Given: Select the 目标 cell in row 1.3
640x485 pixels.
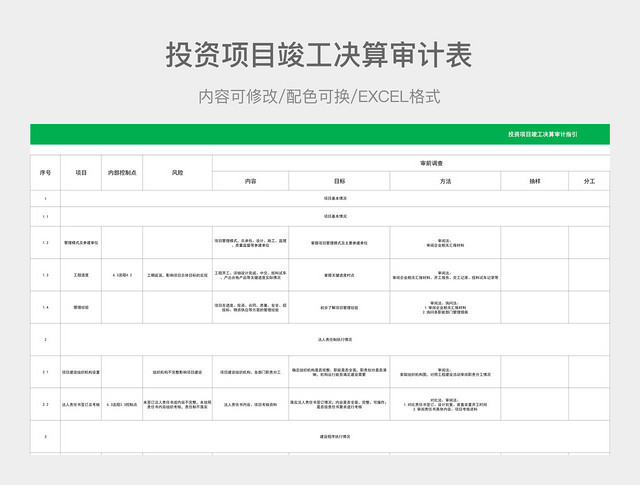Looking at the screenshot, I should [x=339, y=275].
